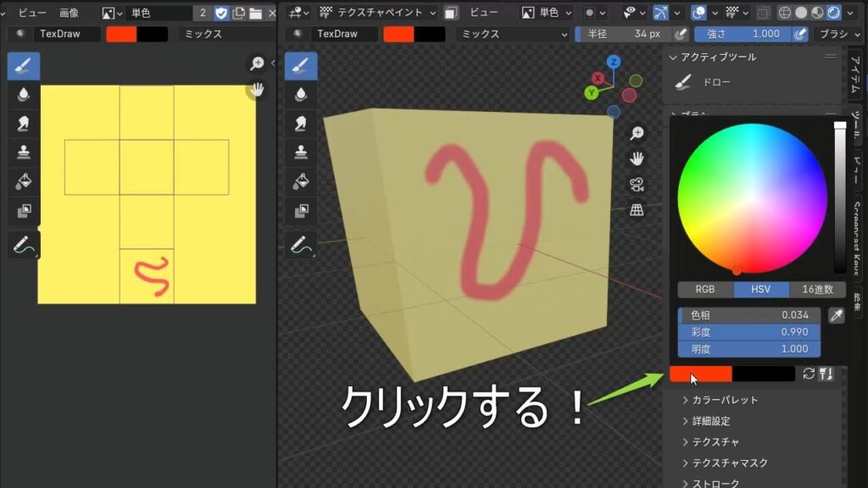Open ブラシ settings dropdown in header
868x488 pixels.
(x=838, y=34)
